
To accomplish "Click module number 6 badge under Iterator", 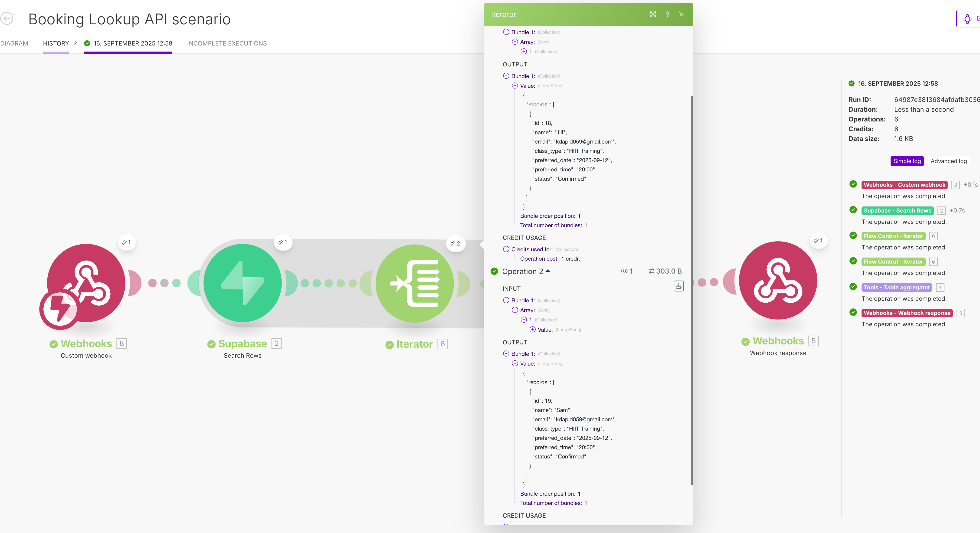I will [442, 344].
